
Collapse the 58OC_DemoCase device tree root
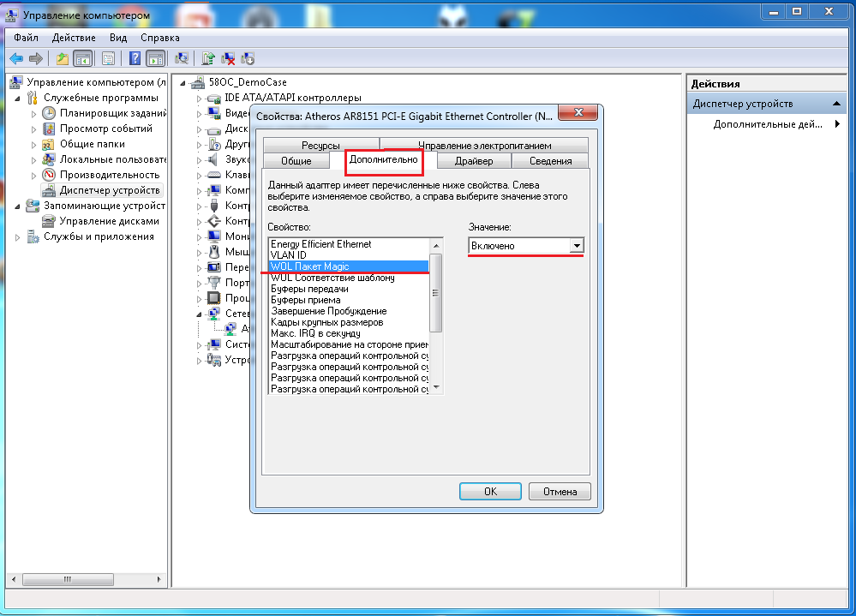click(x=183, y=83)
